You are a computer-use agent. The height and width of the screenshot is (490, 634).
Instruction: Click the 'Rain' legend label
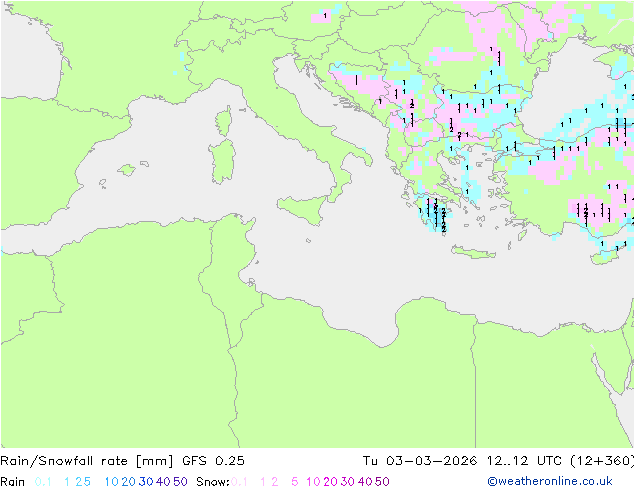click(13, 482)
